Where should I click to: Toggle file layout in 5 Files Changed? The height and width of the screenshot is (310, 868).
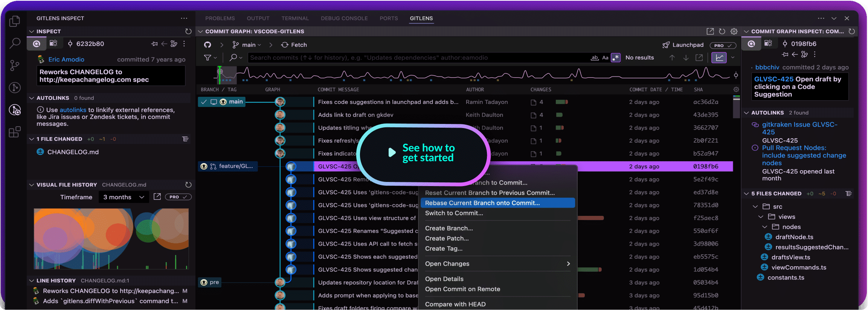[x=848, y=193]
